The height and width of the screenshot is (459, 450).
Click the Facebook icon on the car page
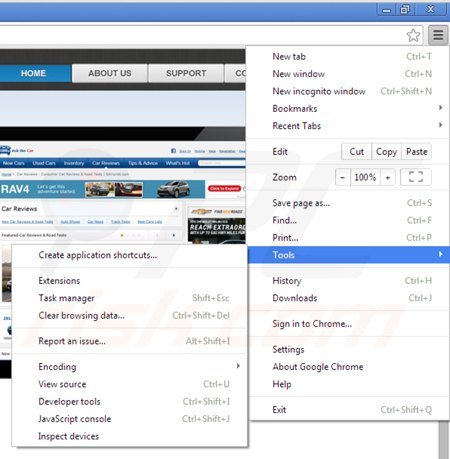point(173,151)
